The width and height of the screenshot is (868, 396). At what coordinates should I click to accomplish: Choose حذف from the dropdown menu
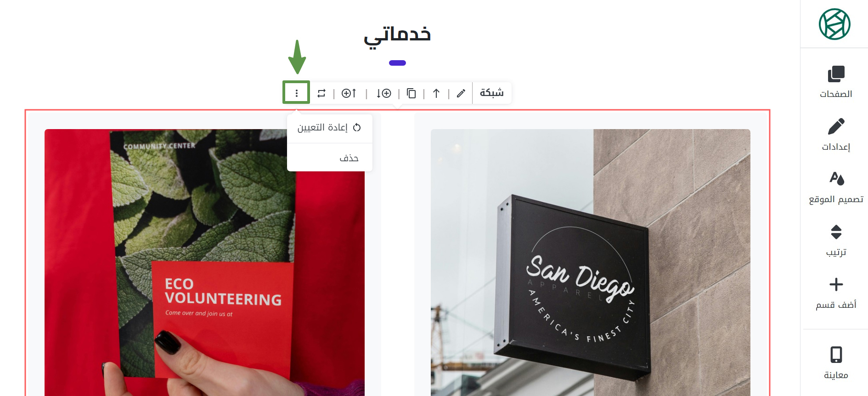330,158
